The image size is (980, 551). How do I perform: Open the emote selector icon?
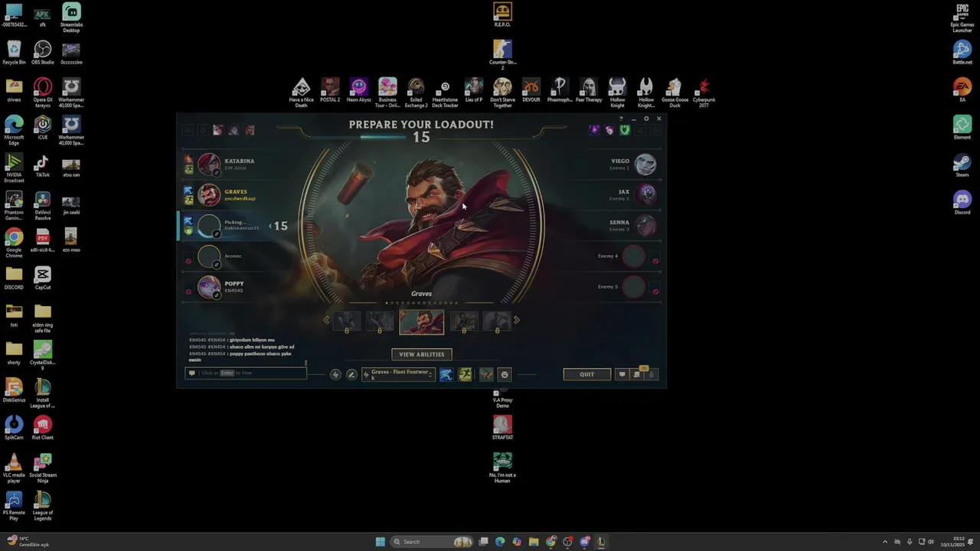505,374
